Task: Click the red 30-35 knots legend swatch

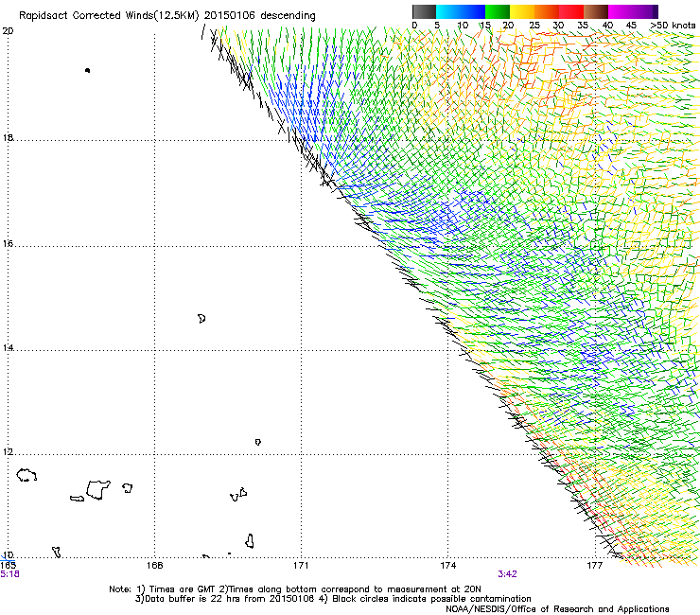Action: [571, 11]
